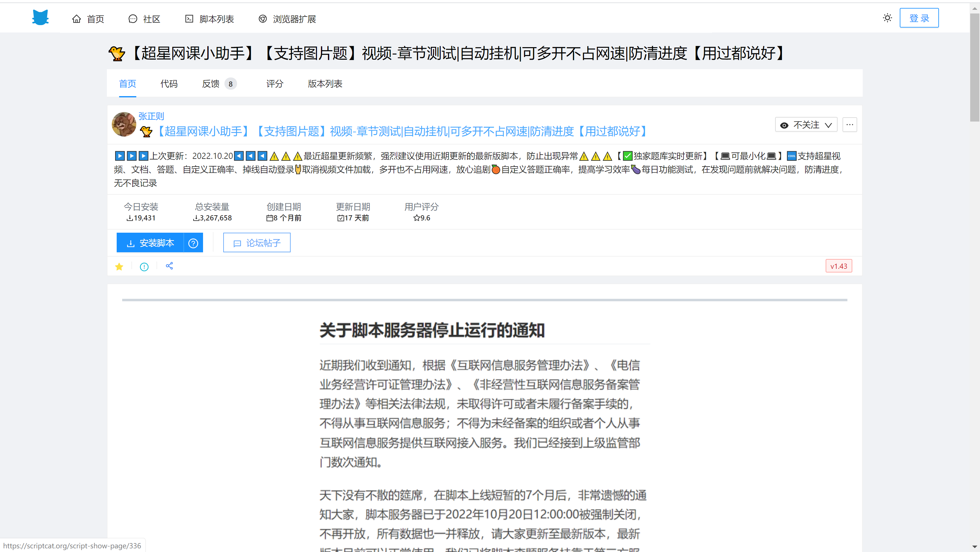Open the report issue icon
The height and width of the screenshot is (552, 980).
144,266
